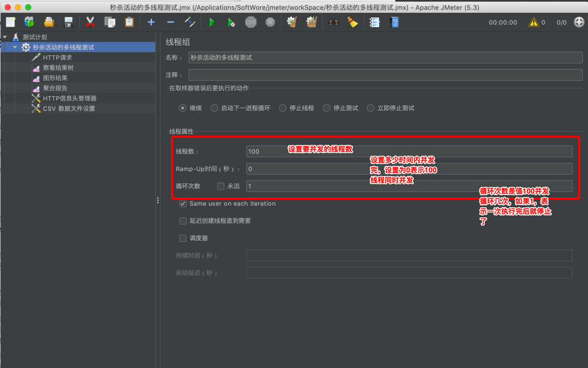This screenshot has width=588, height=368.
Task: Select the HTTP请求 tree item
Action: [57, 57]
